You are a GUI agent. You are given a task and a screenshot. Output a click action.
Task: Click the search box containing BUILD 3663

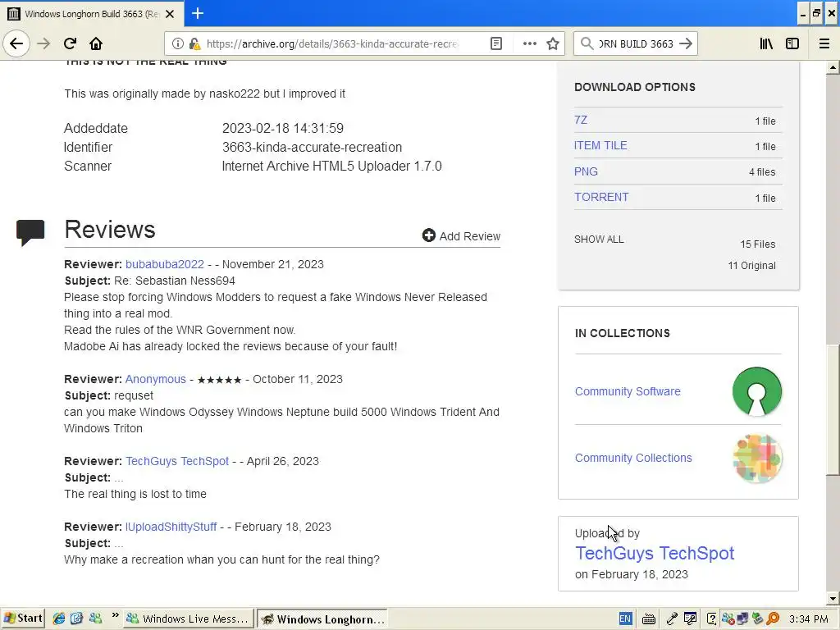pyautogui.click(x=636, y=43)
